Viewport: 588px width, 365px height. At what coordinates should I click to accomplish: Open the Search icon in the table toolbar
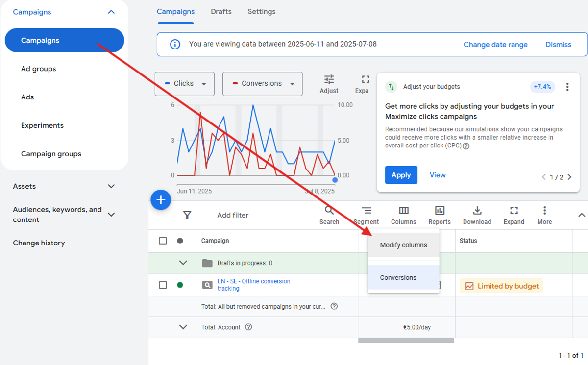pyautogui.click(x=329, y=212)
